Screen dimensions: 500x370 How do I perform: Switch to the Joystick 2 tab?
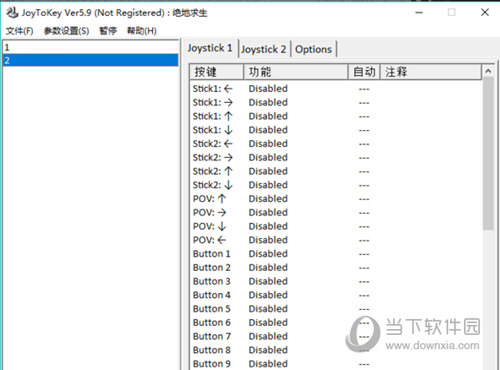(x=264, y=49)
